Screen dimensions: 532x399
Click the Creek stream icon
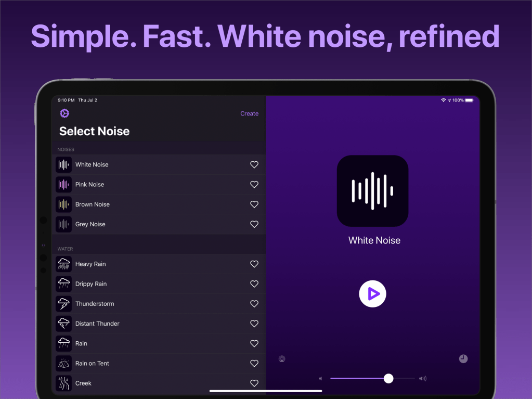[63, 383]
